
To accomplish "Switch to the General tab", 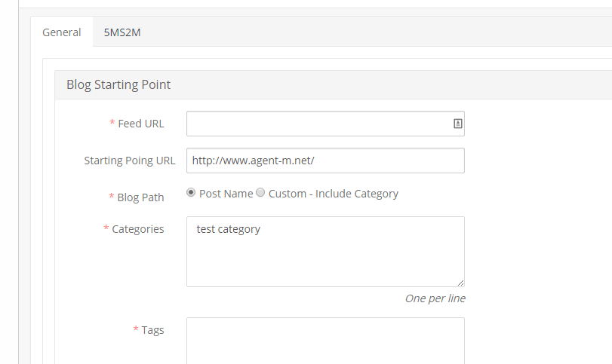I will point(62,32).
